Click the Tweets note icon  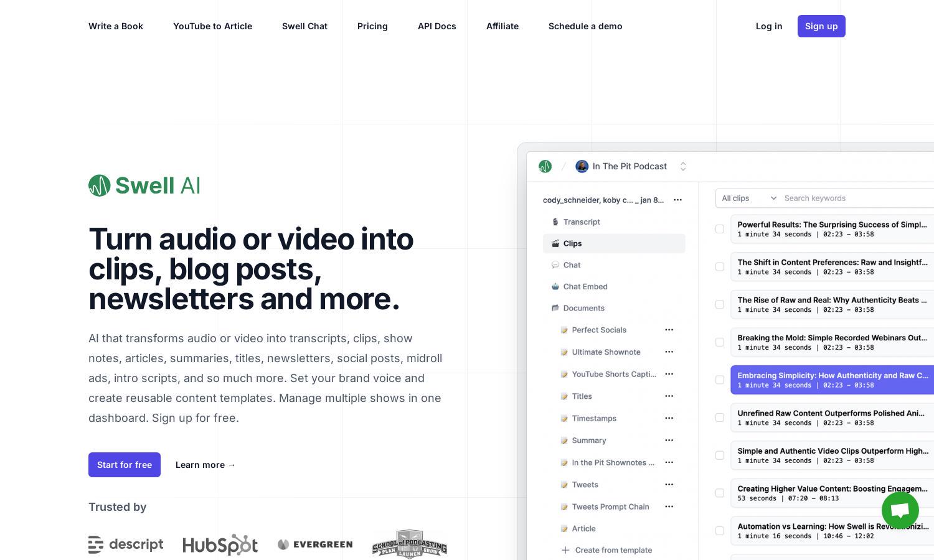564,485
